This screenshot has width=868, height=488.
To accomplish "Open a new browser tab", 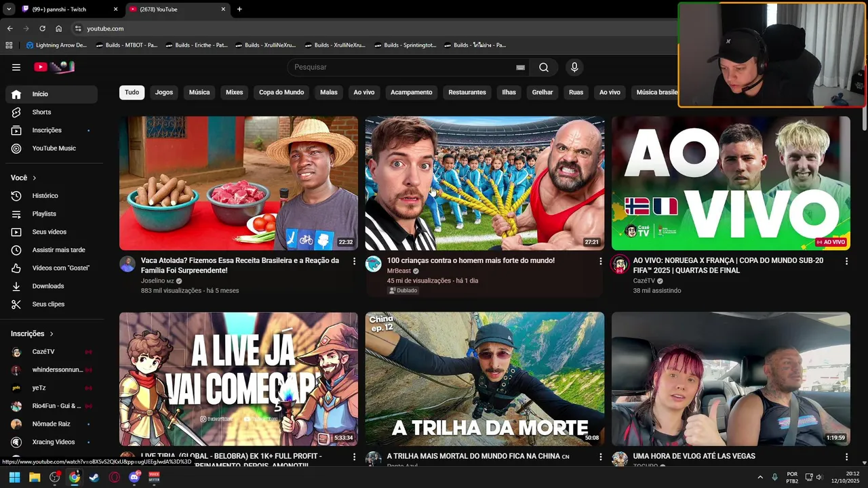I will (x=239, y=9).
